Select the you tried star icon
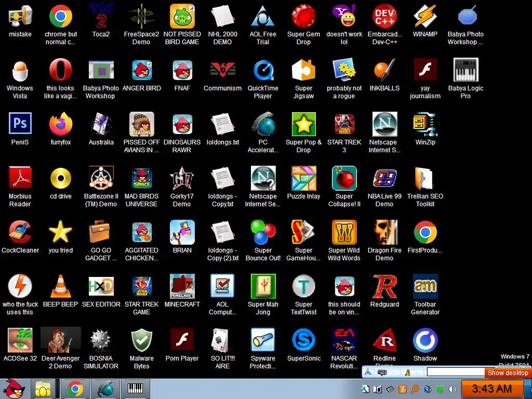 click(x=61, y=232)
